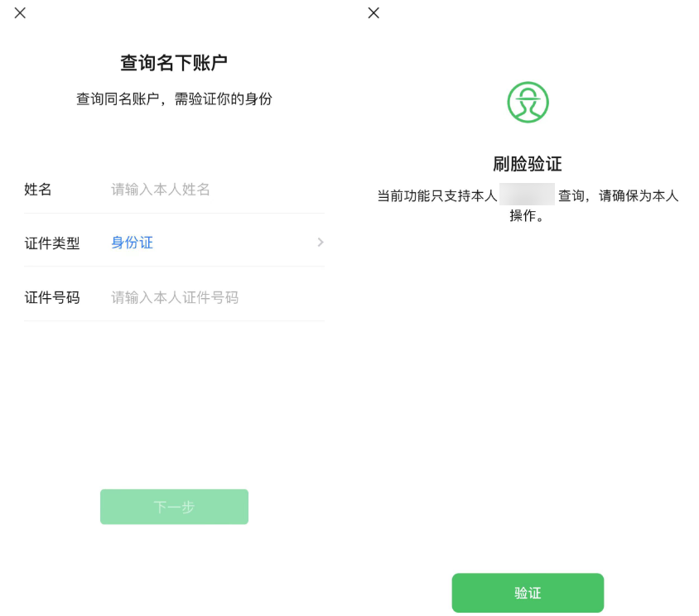This screenshot has height=616, width=699.
Task: Expand the chevron beside 身份证
Action: [320, 243]
